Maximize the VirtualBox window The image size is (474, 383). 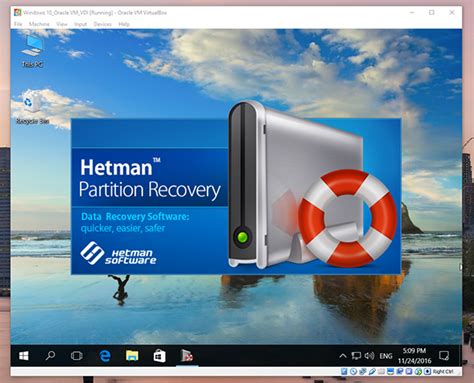(432, 13)
